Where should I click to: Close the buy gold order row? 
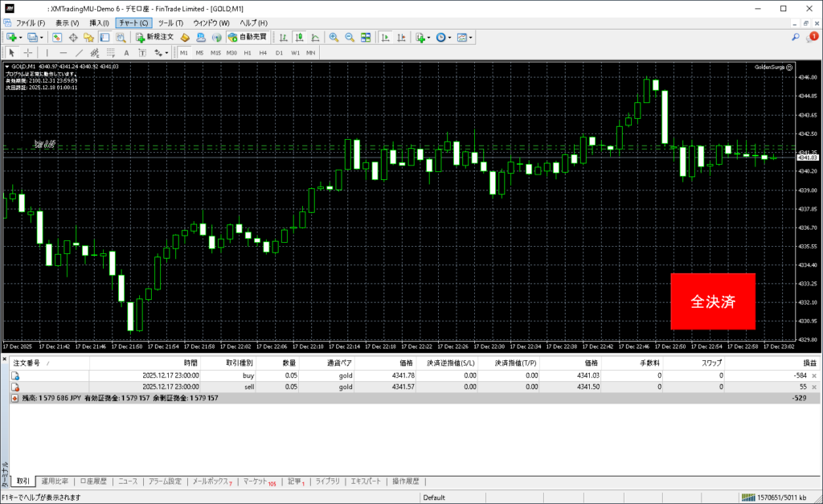(814, 375)
